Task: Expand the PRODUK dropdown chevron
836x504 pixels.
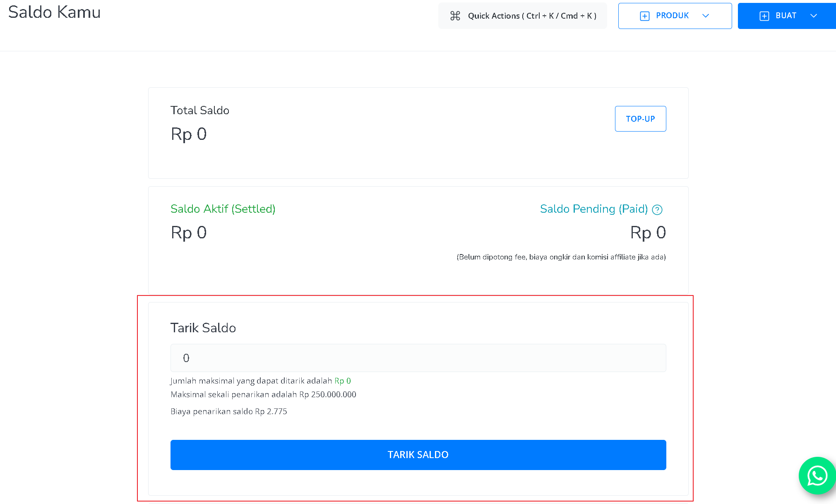Action: coord(706,16)
